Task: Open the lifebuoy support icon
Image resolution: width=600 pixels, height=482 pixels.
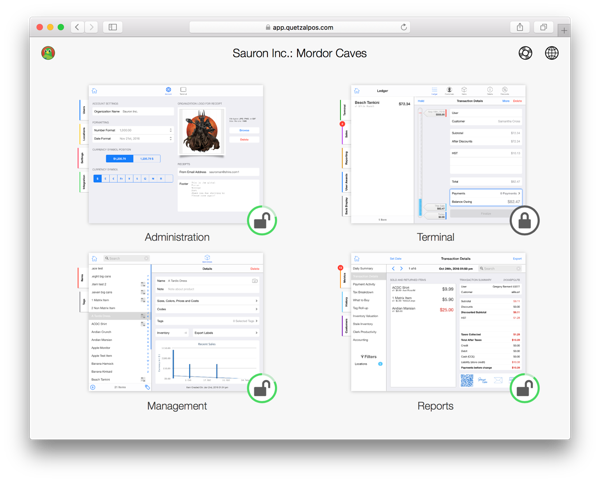Action: pyautogui.click(x=525, y=53)
